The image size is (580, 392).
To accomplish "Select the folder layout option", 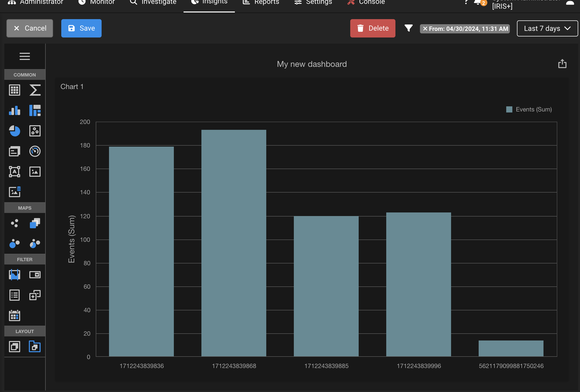I will (x=35, y=347).
